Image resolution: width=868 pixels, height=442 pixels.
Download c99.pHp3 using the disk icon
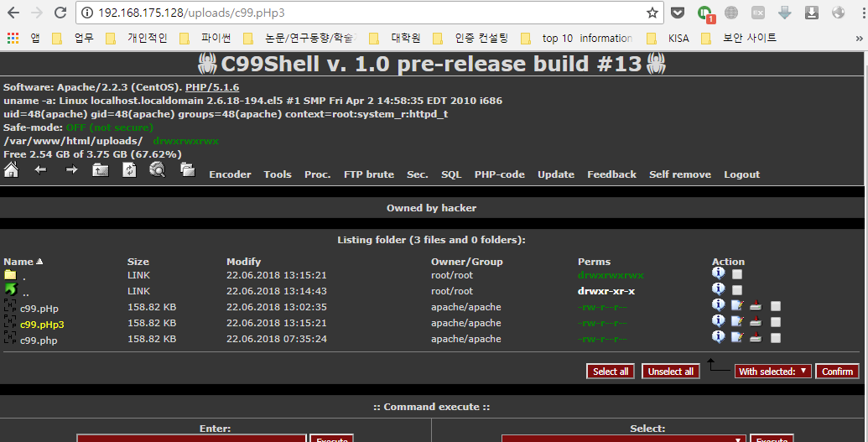(x=756, y=322)
